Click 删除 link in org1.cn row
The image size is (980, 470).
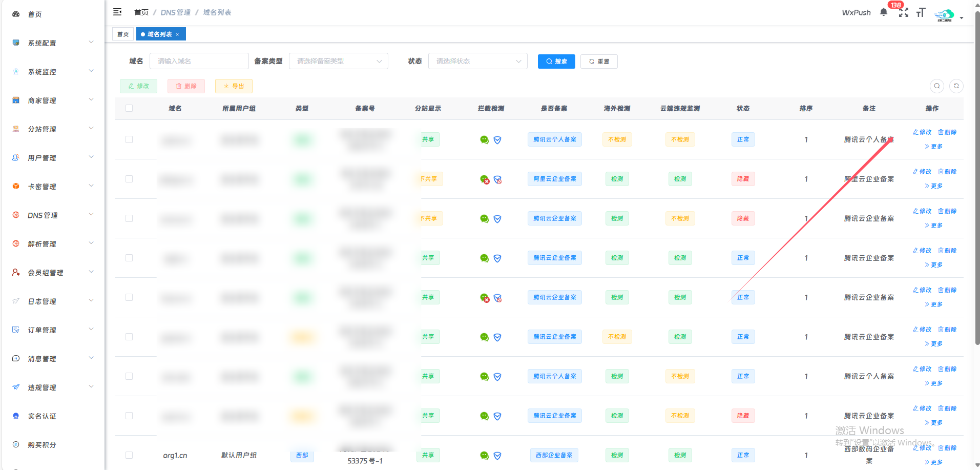coord(948,448)
